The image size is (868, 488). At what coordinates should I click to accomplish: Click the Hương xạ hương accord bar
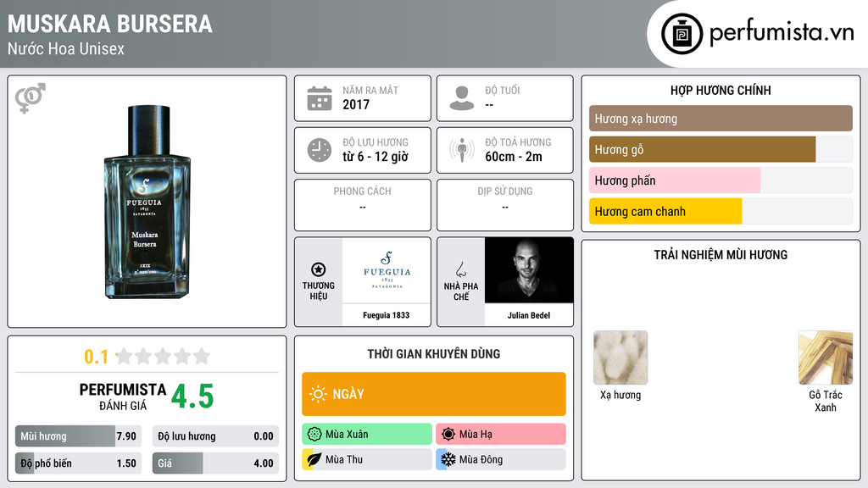coord(721,119)
